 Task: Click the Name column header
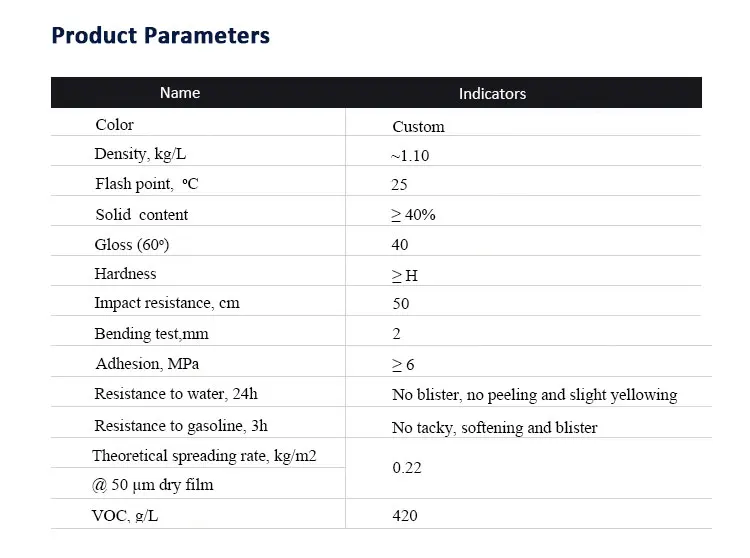(180, 93)
